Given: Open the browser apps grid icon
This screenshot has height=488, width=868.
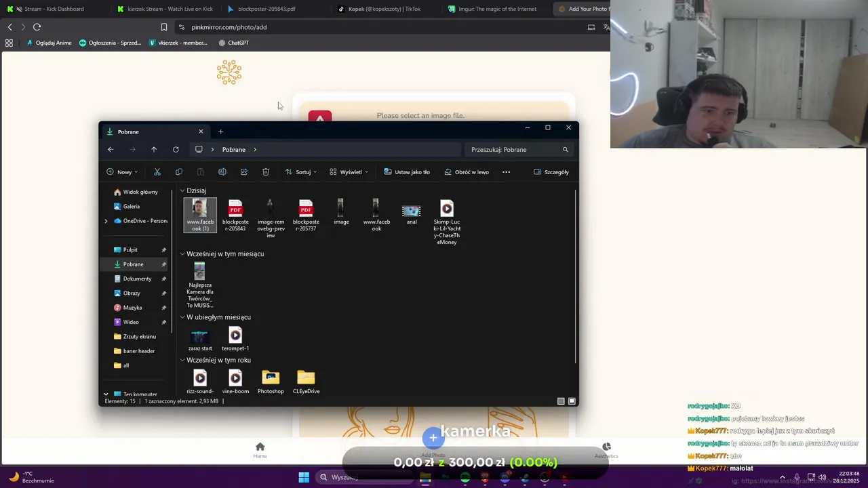Looking at the screenshot, I should tap(9, 43).
